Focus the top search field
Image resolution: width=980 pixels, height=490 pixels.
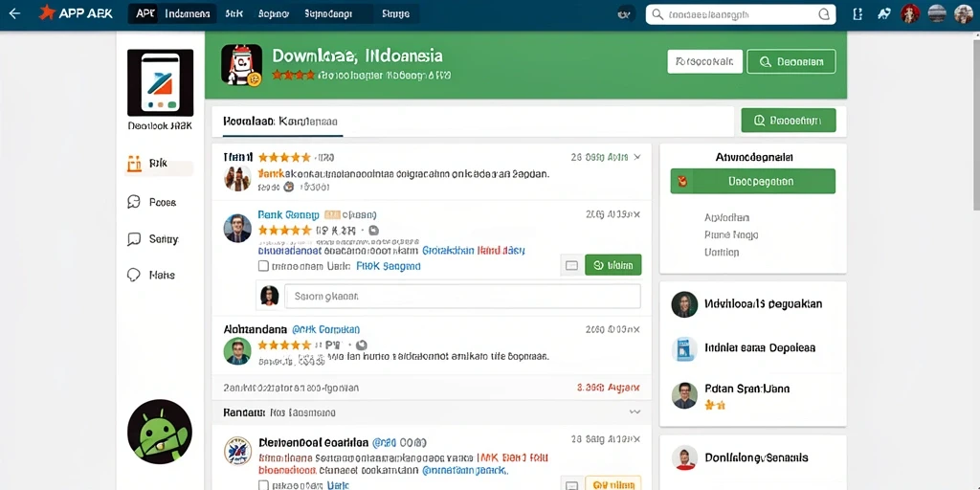click(740, 14)
